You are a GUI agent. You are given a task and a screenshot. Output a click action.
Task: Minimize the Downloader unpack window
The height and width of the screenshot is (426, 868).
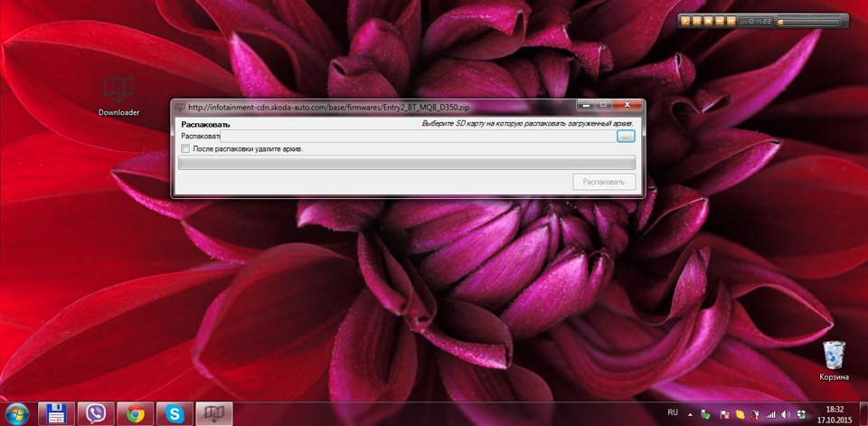586,105
